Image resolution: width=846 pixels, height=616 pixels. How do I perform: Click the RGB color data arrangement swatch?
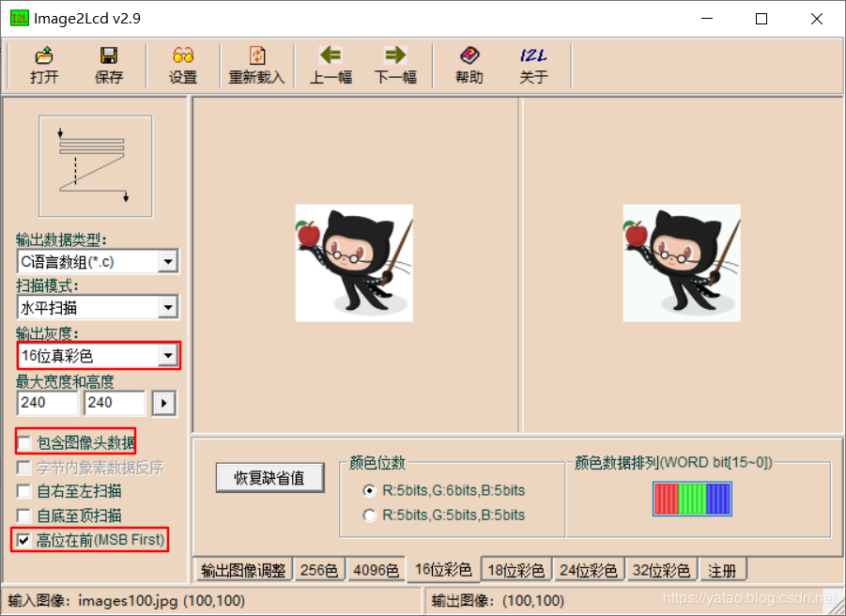[x=692, y=499]
